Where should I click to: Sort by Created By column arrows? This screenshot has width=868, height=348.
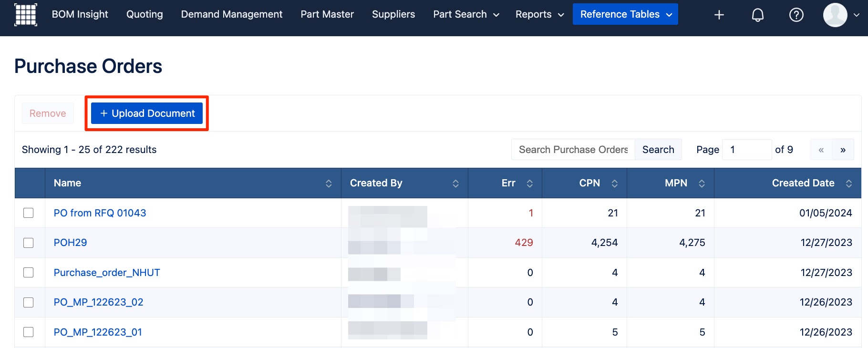455,184
